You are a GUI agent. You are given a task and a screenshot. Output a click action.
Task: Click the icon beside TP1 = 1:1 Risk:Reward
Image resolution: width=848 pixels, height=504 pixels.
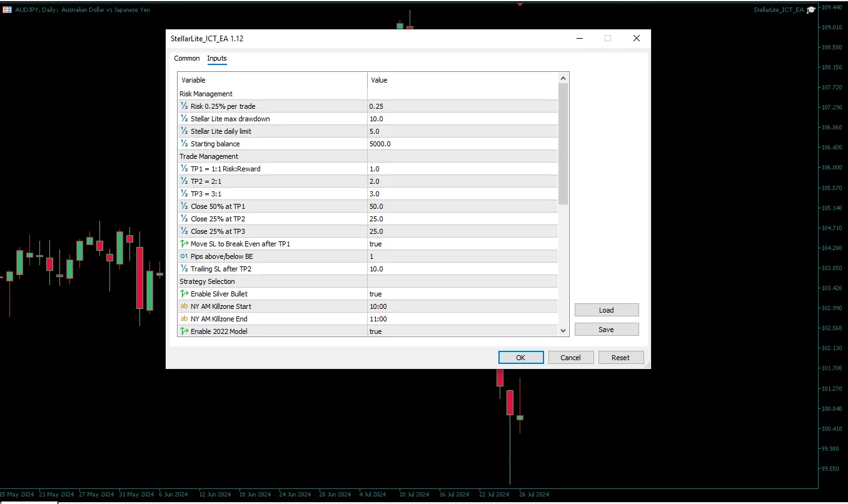click(184, 169)
